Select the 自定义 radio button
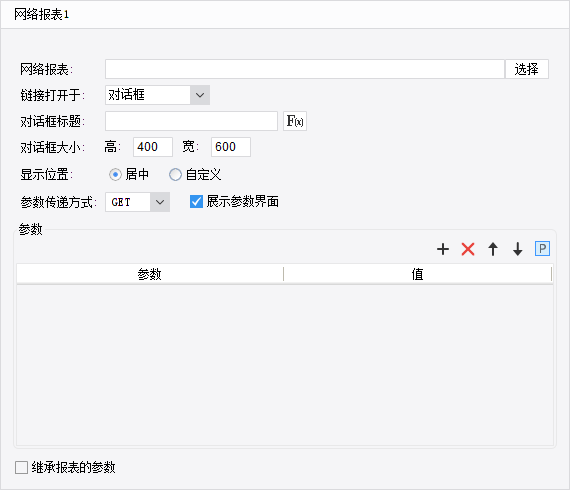Viewport: 570px width, 490px height. [175, 175]
